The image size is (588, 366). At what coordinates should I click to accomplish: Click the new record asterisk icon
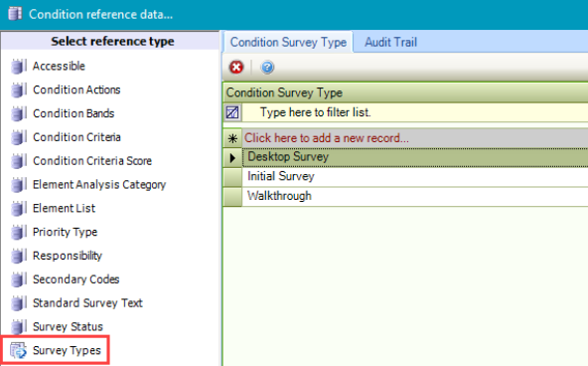point(232,138)
